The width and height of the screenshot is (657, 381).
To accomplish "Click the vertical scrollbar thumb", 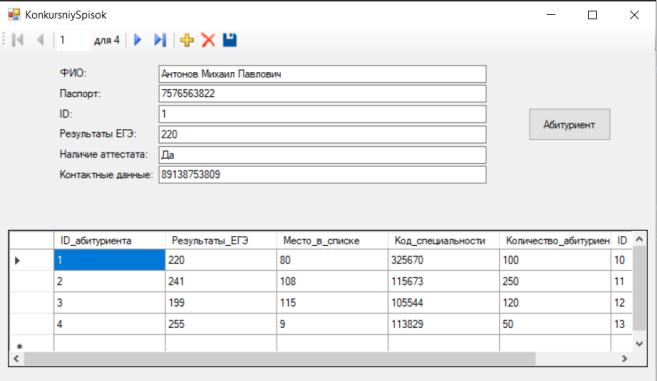I will tap(639, 288).
